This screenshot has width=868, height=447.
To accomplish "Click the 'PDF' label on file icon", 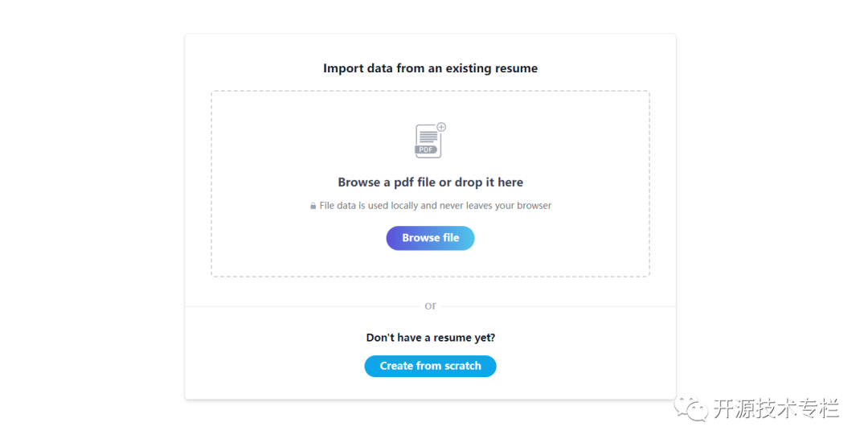I will coord(426,150).
